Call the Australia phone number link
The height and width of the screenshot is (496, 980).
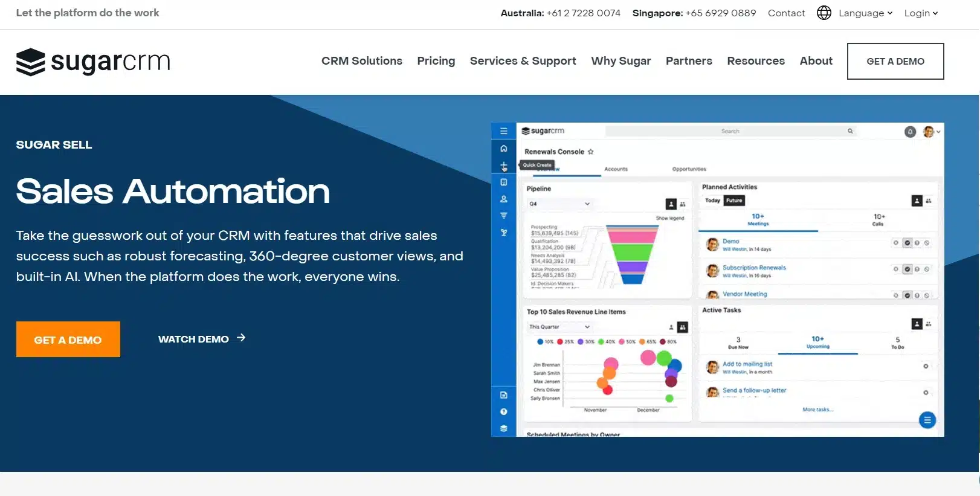pyautogui.click(x=583, y=13)
